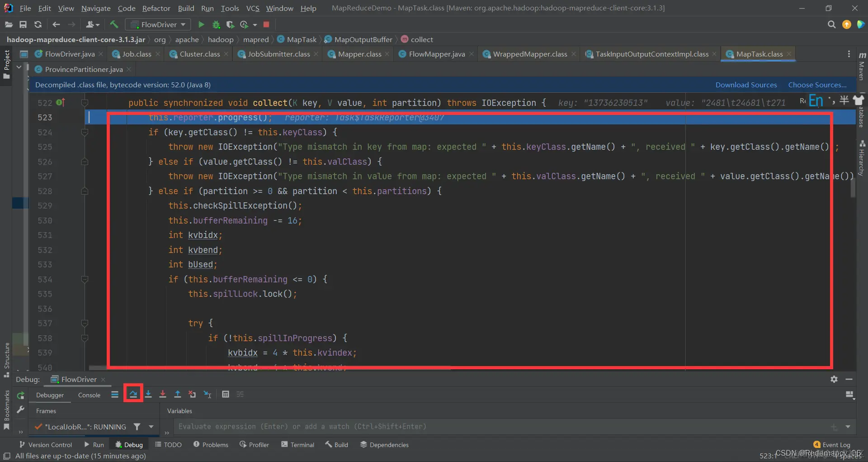868x462 pixels.
Task: Open the thread selector dropdown arrow in Frames
Action: (x=151, y=426)
